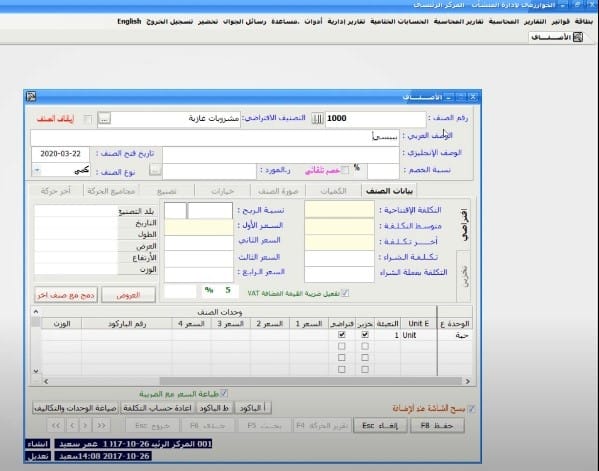The width and height of the screenshot is (599, 471).
Task: Click the Arabic description (الوصف العربي) field
Action: pos(215,137)
